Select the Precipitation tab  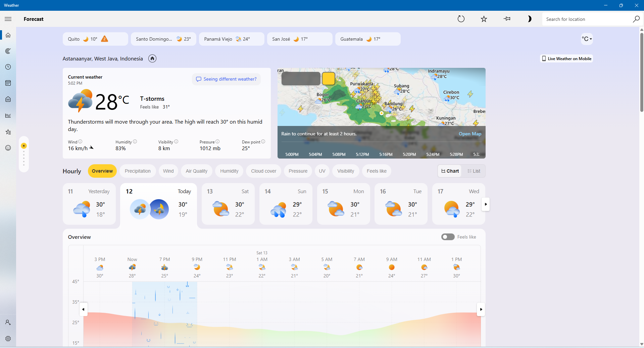pyautogui.click(x=138, y=171)
